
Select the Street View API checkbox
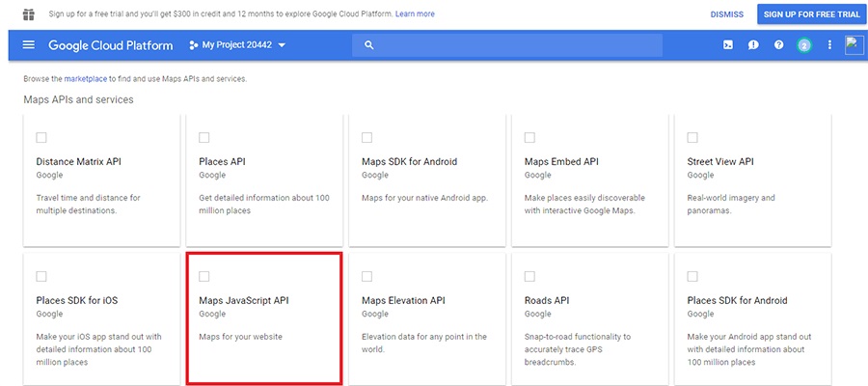pos(692,137)
